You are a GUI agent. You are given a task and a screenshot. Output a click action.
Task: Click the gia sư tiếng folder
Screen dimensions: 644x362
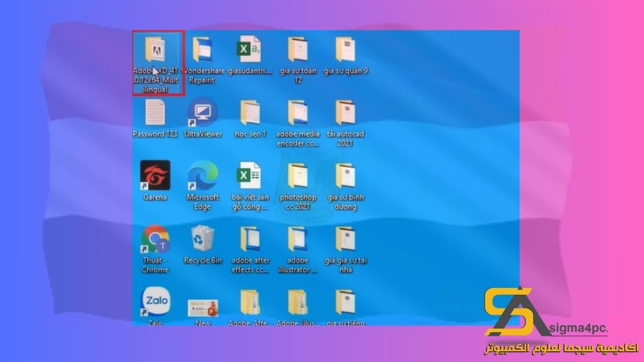[346, 302]
